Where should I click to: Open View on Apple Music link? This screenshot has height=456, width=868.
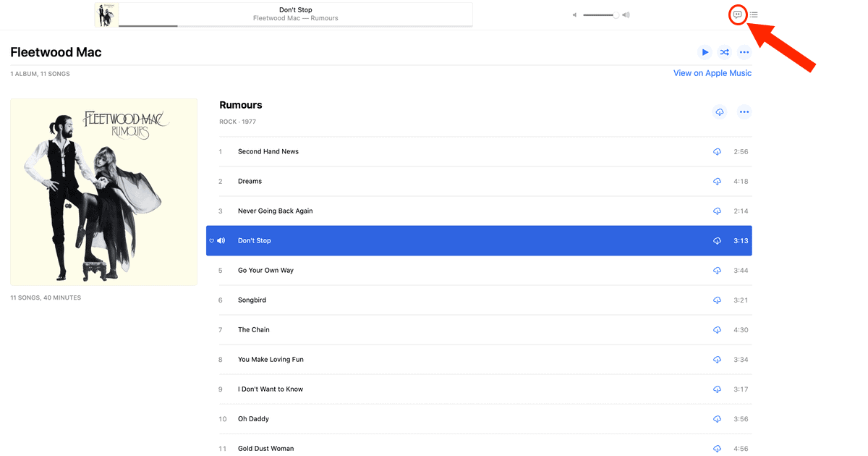point(712,73)
